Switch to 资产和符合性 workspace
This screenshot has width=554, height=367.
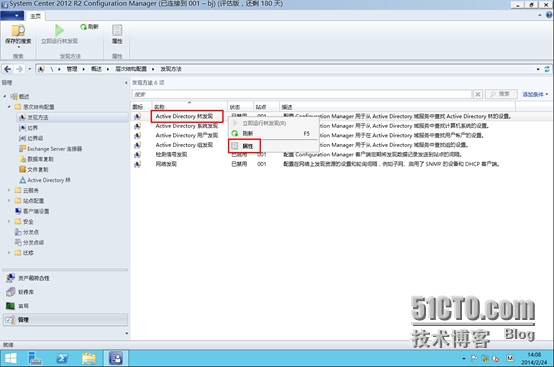click(65, 278)
